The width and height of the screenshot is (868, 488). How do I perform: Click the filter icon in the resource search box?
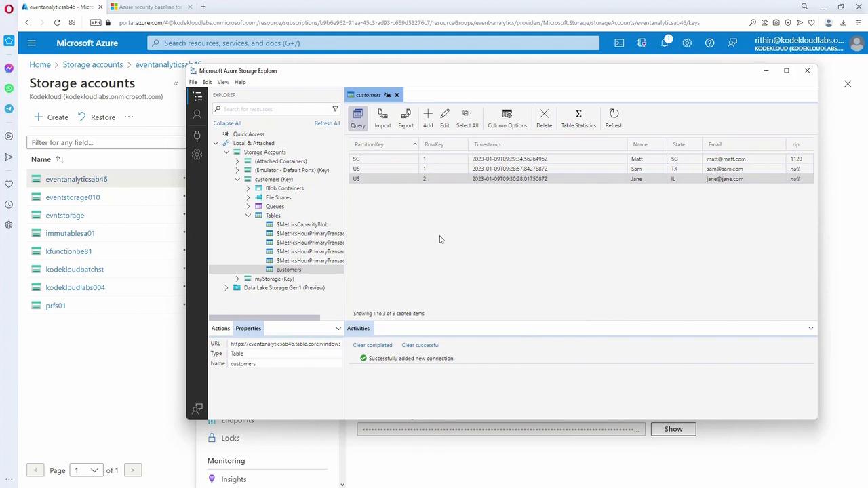click(335, 109)
